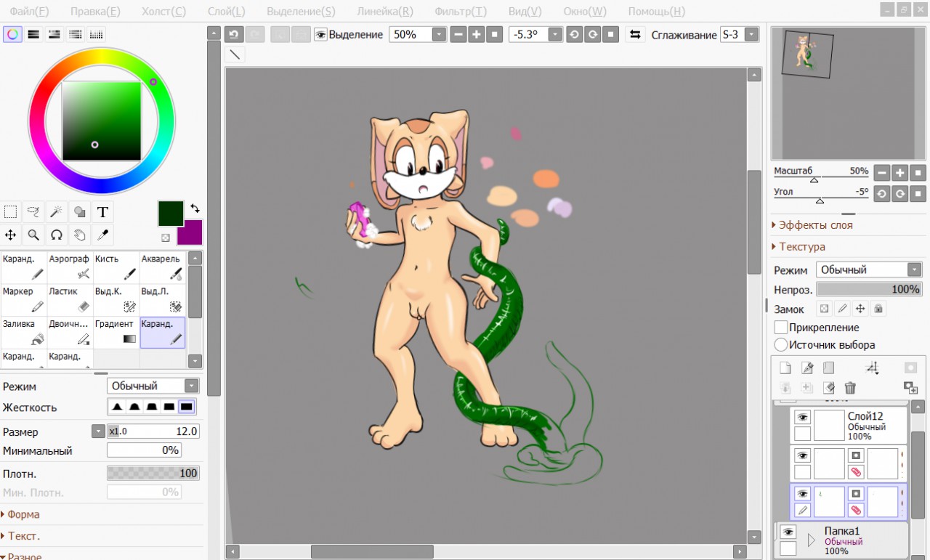The width and height of the screenshot is (930, 560).
Task: Hide the Папка1 folder
Action: pos(788,532)
